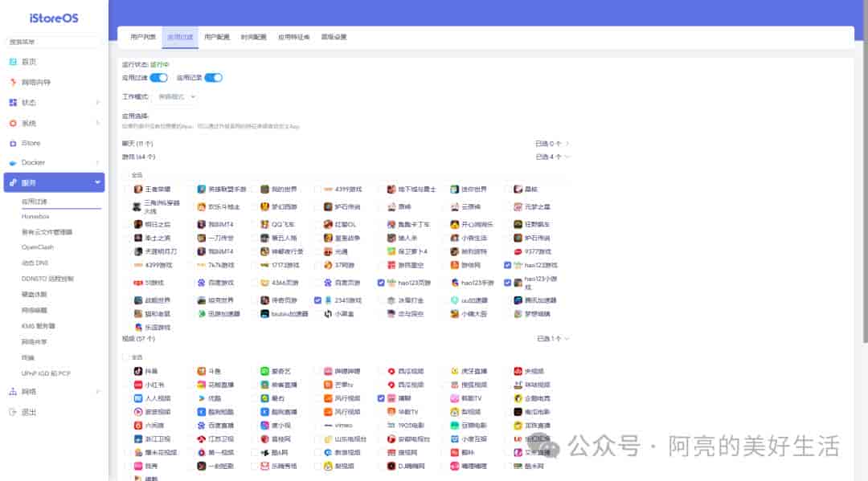Open UPnP IGD 和 PCP in the sidebar
868x481 pixels.
pos(46,373)
